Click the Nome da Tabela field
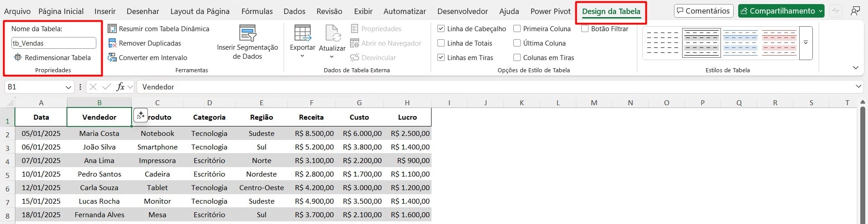Image resolution: width=868 pixels, height=224 pixels. tap(53, 43)
